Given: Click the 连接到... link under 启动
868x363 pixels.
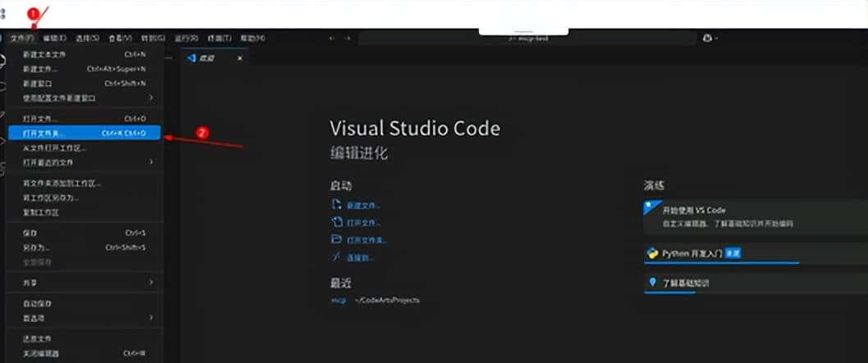Looking at the screenshot, I should (x=361, y=257).
